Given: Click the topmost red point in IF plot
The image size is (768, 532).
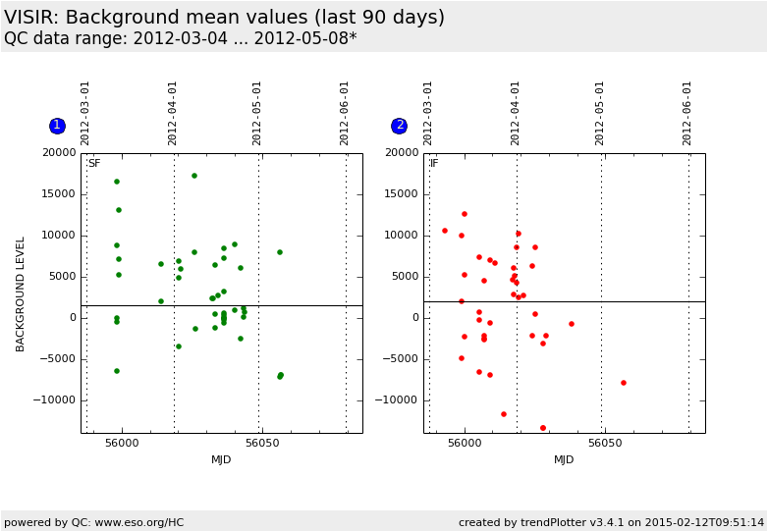Looking at the screenshot, I should (465, 214).
